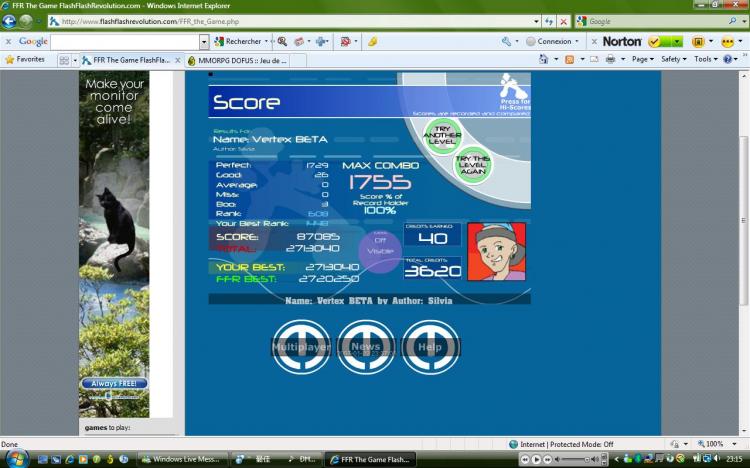Click the taskbar media player previous track button
Image resolution: width=750 pixels, height=468 pixels.
tap(525, 460)
